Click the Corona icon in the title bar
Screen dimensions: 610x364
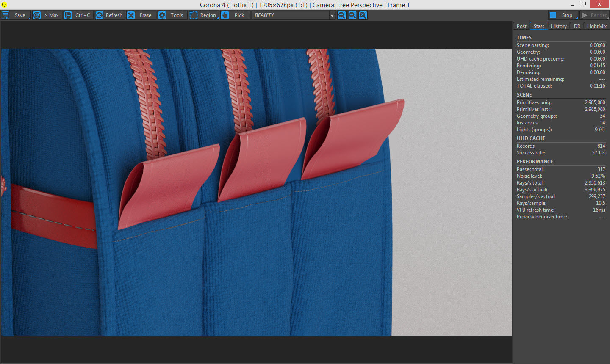pyautogui.click(x=5, y=5)
